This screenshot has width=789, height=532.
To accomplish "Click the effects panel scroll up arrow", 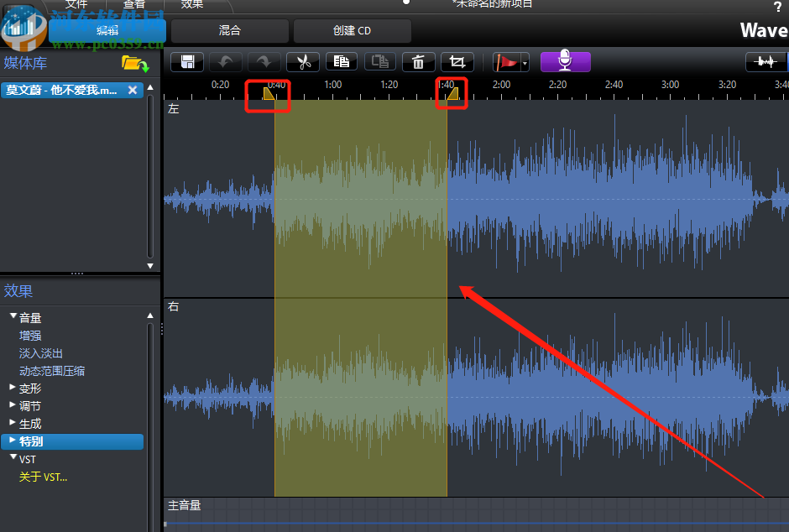I will click(x=150, y=316).
